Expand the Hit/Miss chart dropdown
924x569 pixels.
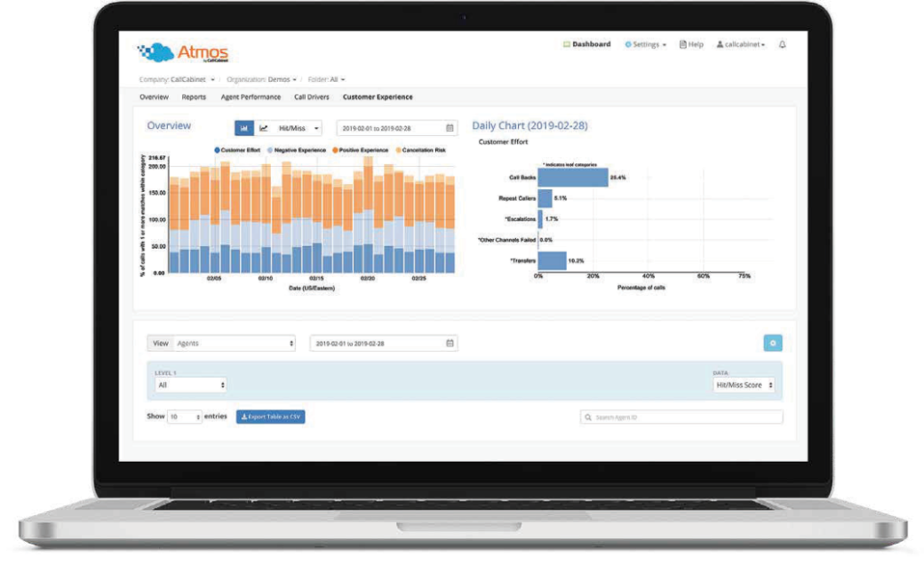(299, 128)
